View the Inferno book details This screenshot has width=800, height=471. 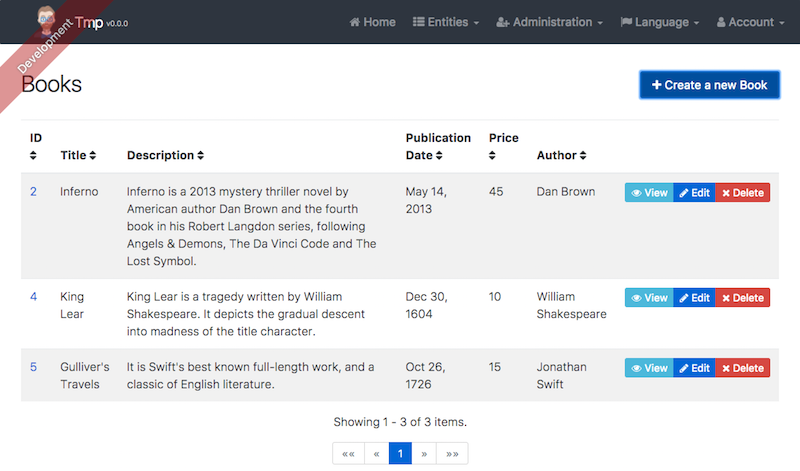click(x=648, y=193)
